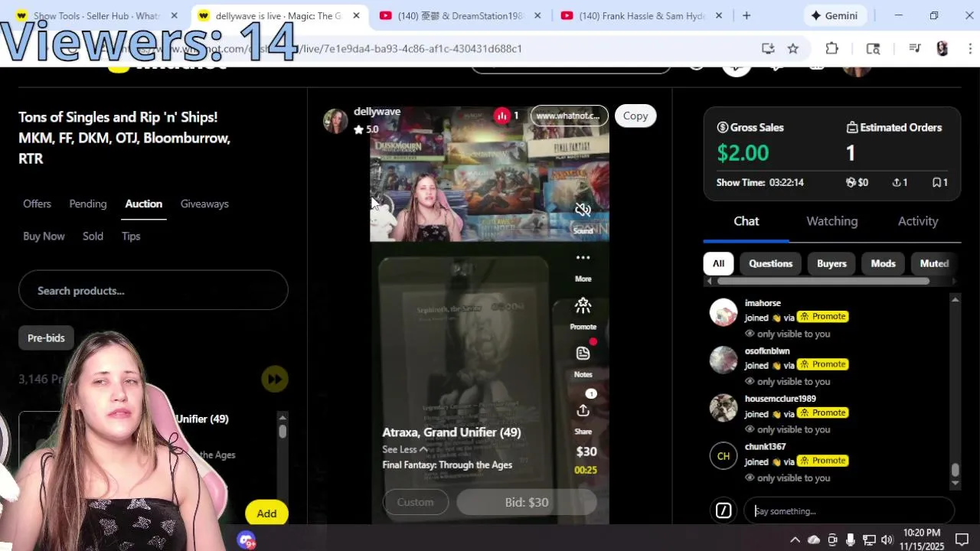Image resolution: width=980 pixels, height=551 pixels.
Task: Click the www.whatnot.c... link pill
Action: tap(569, 116)
